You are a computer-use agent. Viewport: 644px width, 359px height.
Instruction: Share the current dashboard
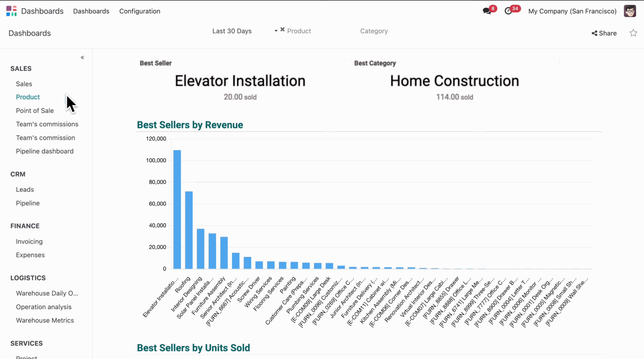point(604,33)
